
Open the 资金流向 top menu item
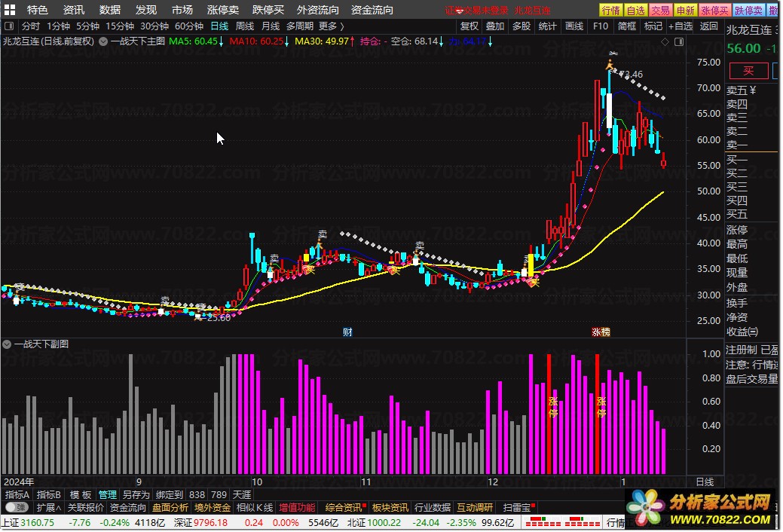click(372, 10)
